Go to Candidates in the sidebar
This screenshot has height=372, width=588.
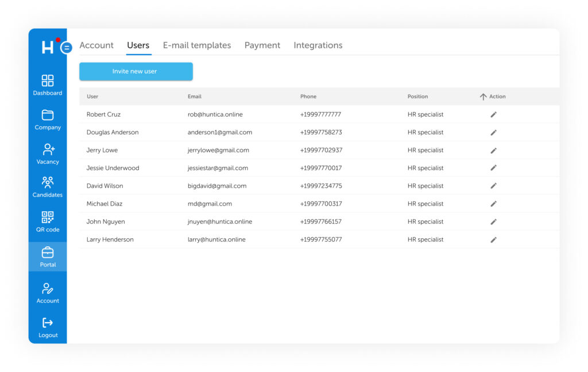[48, 183]
